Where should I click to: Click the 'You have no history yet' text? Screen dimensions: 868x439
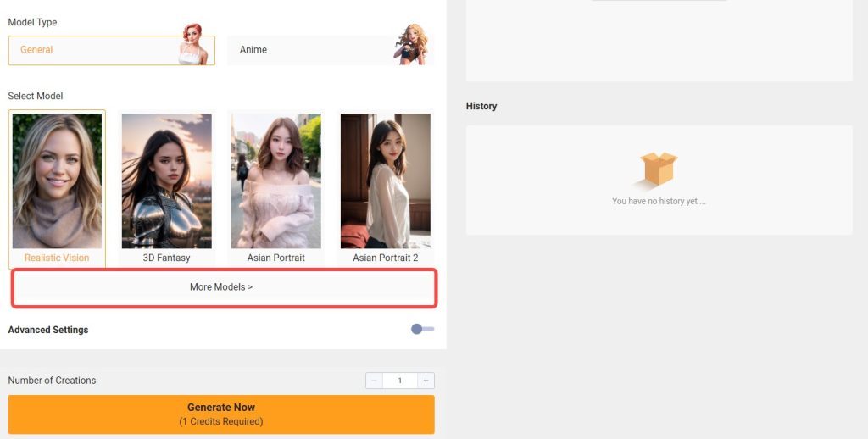pyautogui.click(x=659, y=202)
